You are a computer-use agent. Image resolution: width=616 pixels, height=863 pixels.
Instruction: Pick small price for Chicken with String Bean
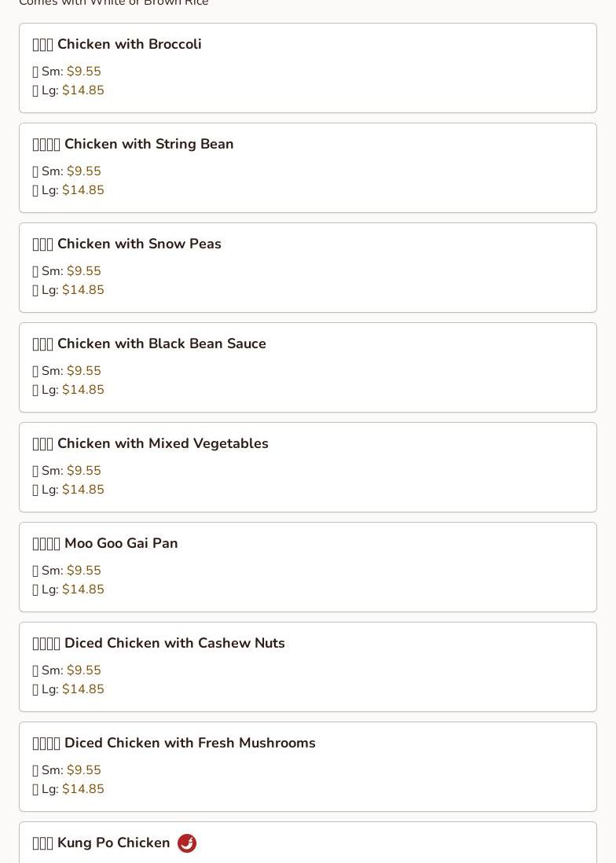tap(84, 171)
